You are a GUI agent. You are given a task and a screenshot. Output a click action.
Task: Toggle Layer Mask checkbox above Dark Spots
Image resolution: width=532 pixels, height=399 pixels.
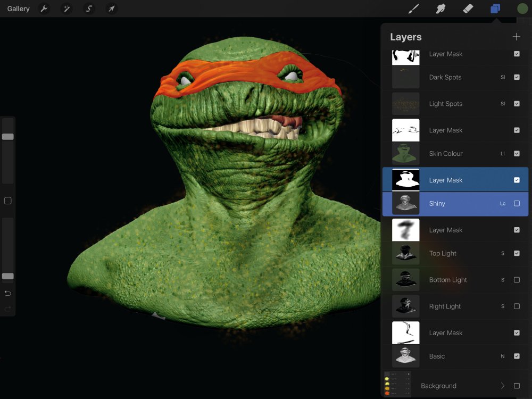tap(517, 54)
